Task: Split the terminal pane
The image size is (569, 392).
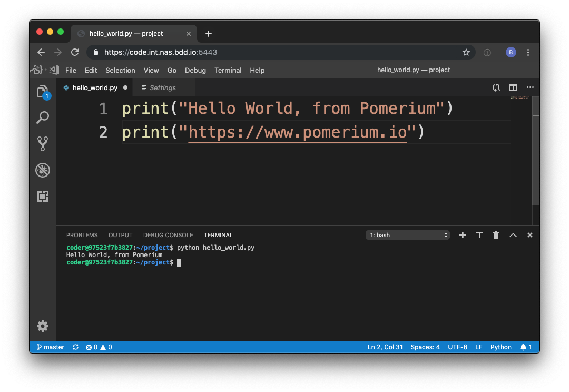Action: (x=479, y=235)
